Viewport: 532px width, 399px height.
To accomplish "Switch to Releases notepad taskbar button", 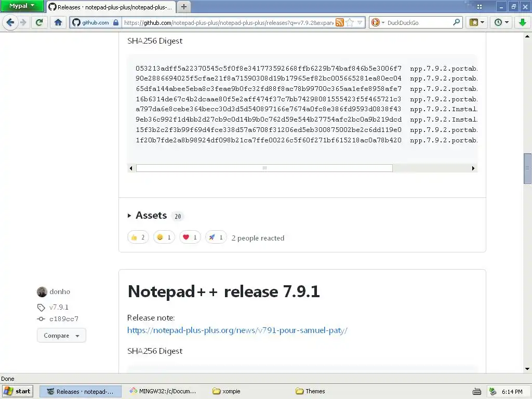I will [x=81, y=392].
